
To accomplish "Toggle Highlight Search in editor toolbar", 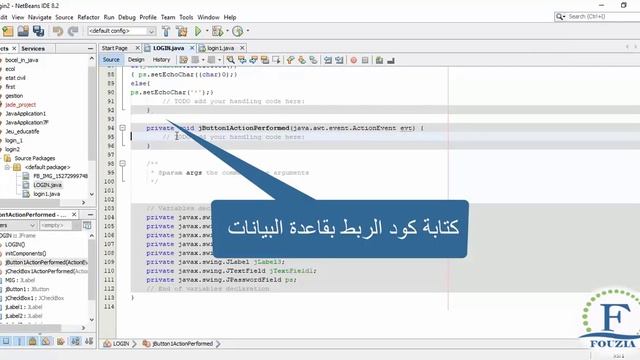I will 265,60.
